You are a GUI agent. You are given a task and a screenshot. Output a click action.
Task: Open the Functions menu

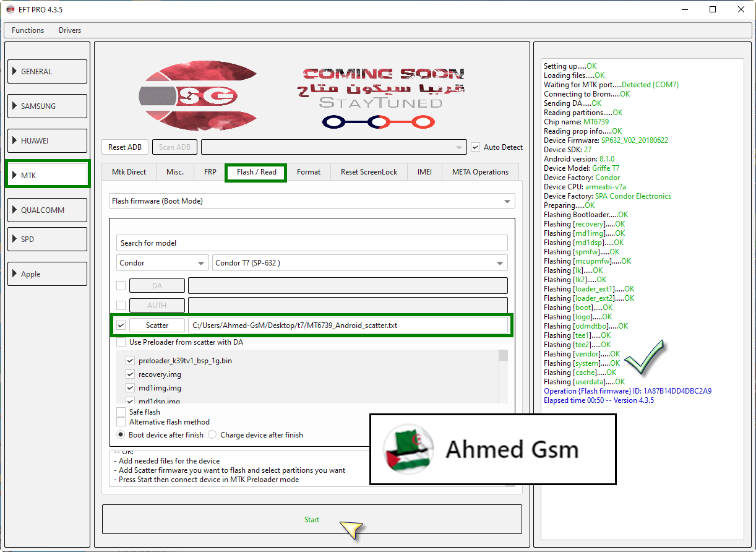coord(28,30)
